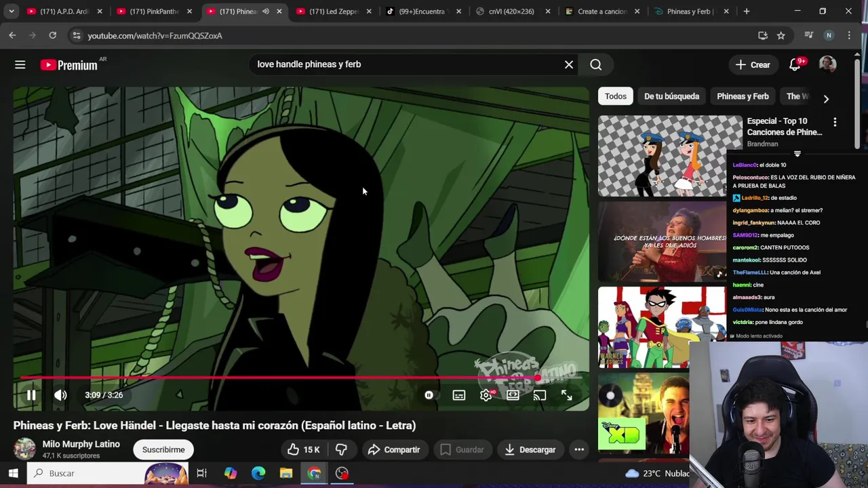Show next filter chips with arrow

(826, 99)
